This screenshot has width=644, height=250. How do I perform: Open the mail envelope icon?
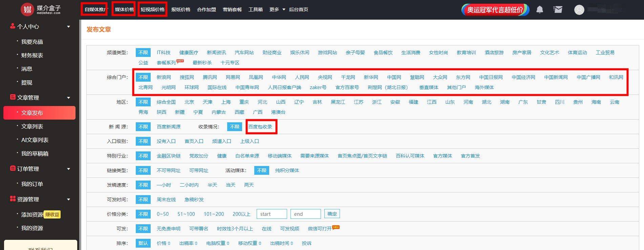click(x=558, y=9)
